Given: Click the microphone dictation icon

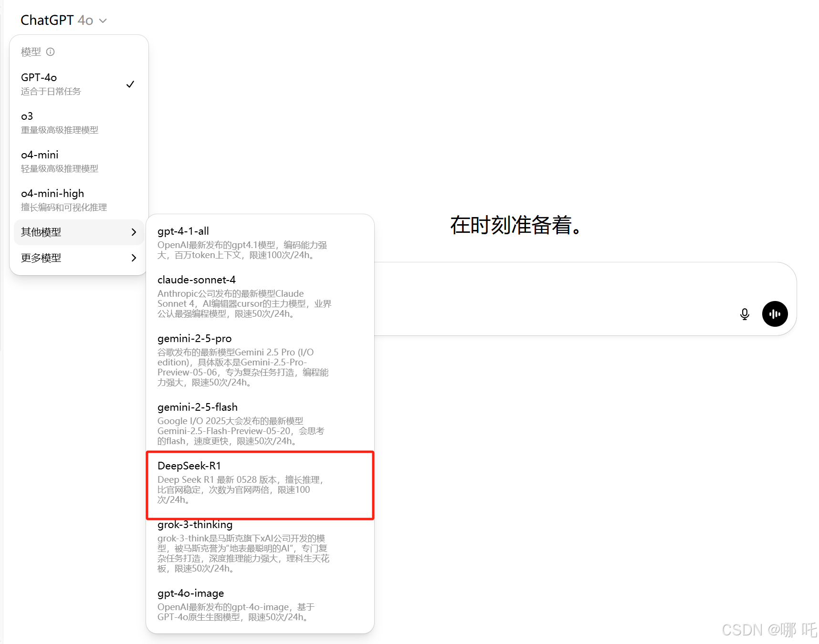Looking at the screenshot, I should point(745,314).
